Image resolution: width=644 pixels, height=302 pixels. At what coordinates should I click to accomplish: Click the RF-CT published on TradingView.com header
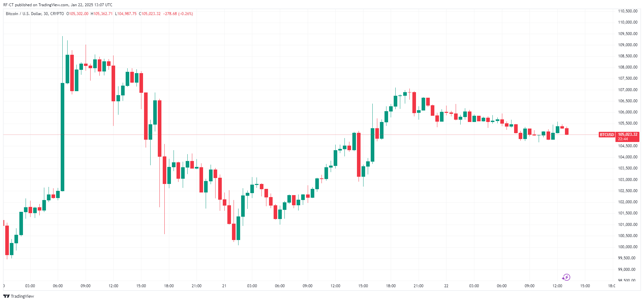click(x=58, y=5)
